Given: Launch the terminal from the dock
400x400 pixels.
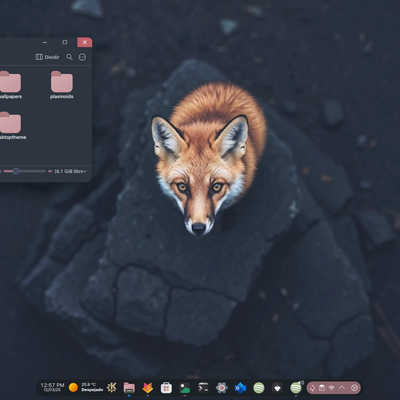Looking at the screenshot, I should (203, 388).
